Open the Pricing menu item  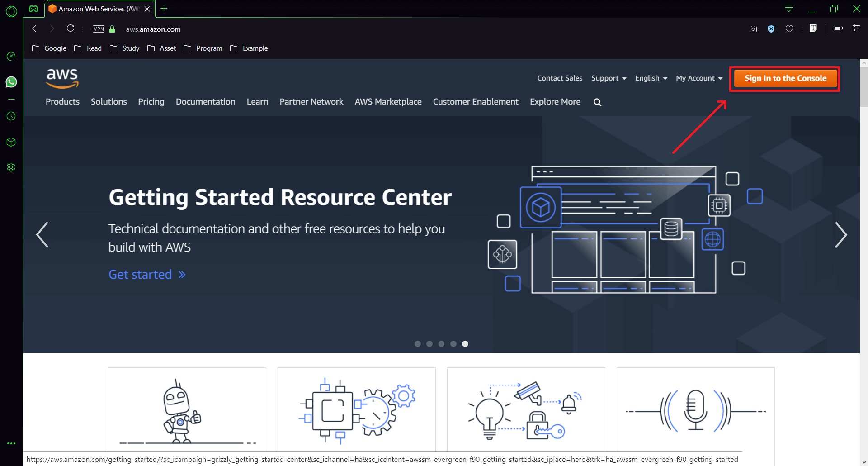151,102
